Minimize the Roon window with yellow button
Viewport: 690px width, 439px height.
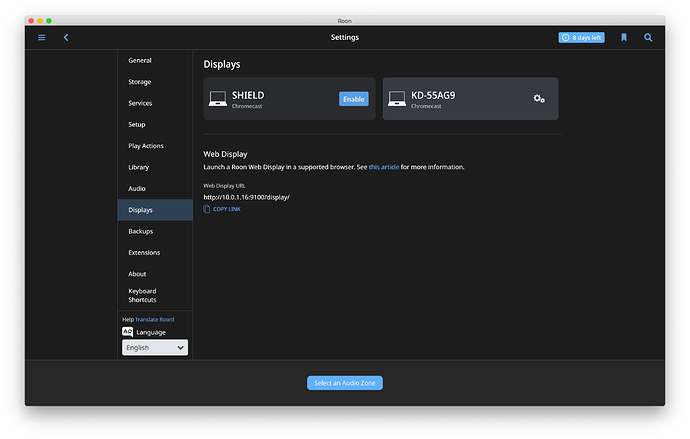[x=40, y=21]
